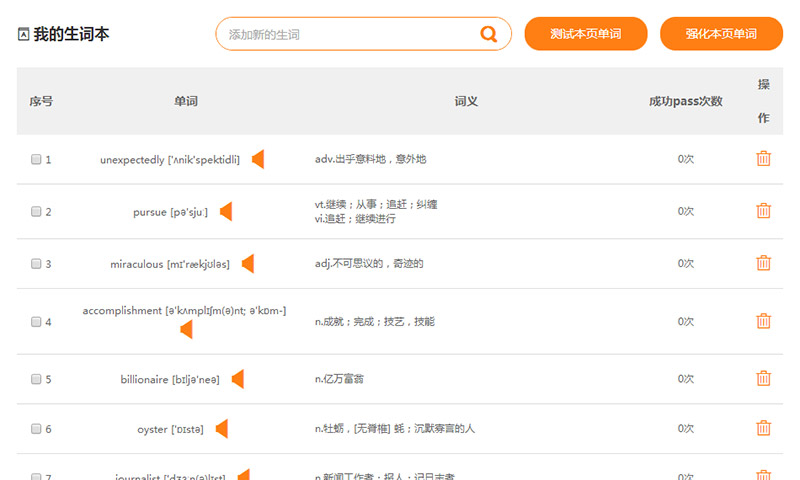The image size is (800, 480).
Task: Tick the checkbox for row 6 'oyster'
Action: coord(36,429)
